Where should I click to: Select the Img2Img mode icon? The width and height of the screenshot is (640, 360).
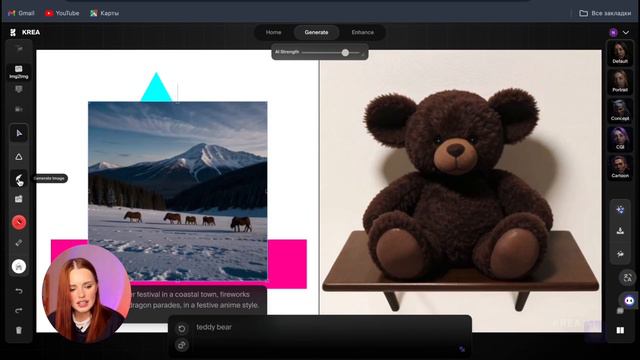(19, 71)
